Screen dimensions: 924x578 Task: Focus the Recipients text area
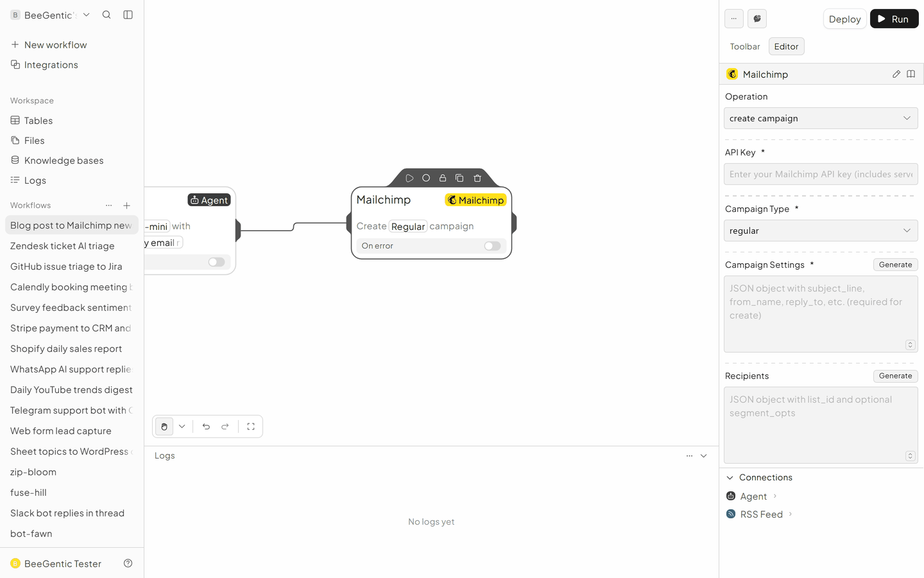[x=821, y=425]
